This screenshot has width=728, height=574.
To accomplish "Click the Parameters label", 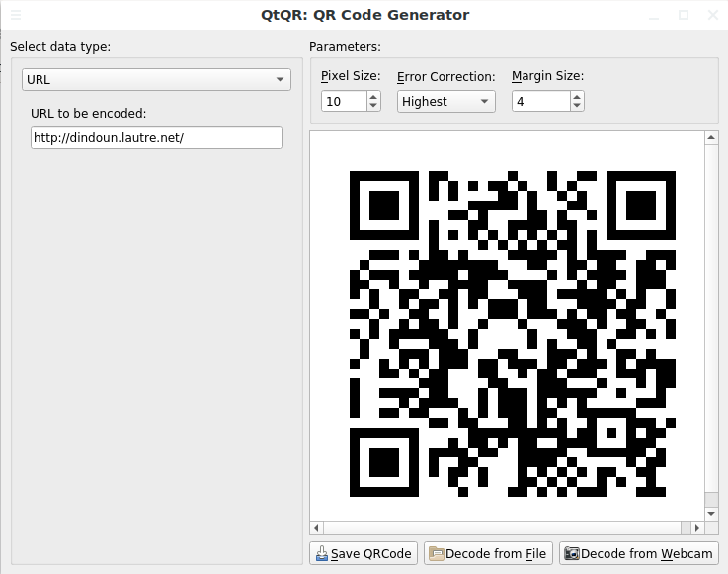I will click(345, 46).
